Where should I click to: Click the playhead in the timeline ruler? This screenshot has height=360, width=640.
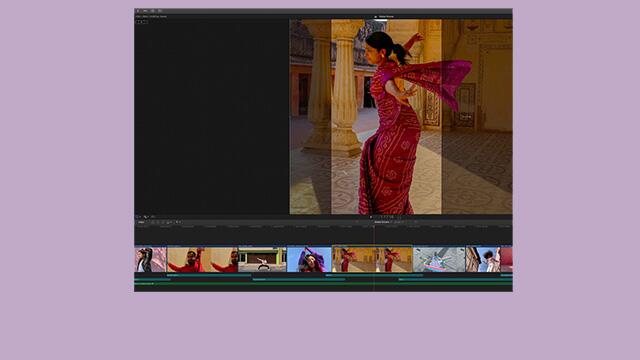374,226
